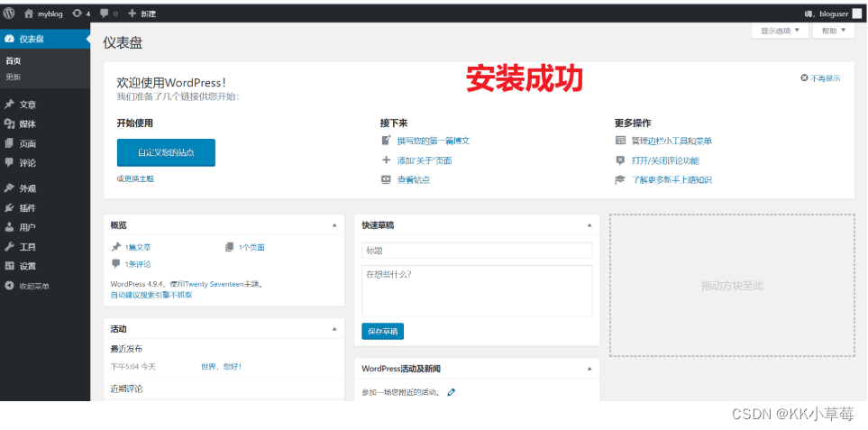Click the 不再显示 dismiss link

[826, 78]
